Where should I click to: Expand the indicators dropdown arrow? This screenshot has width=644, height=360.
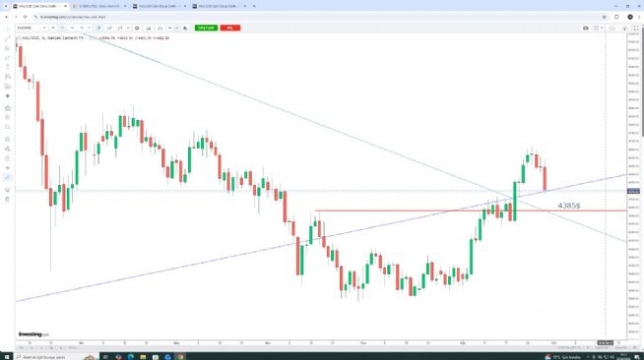(x=128, y=28)
